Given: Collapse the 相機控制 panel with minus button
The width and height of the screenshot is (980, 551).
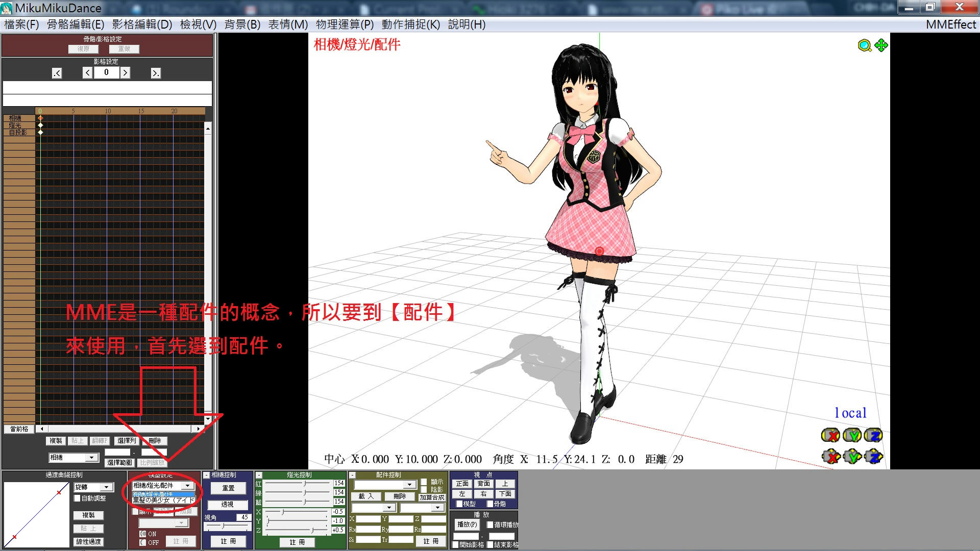Looking at the screenshot, I should click(207, 475).
